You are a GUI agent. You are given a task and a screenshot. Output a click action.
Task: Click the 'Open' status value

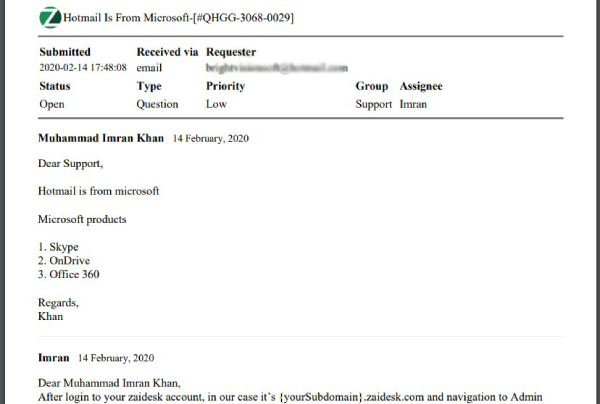52,104
